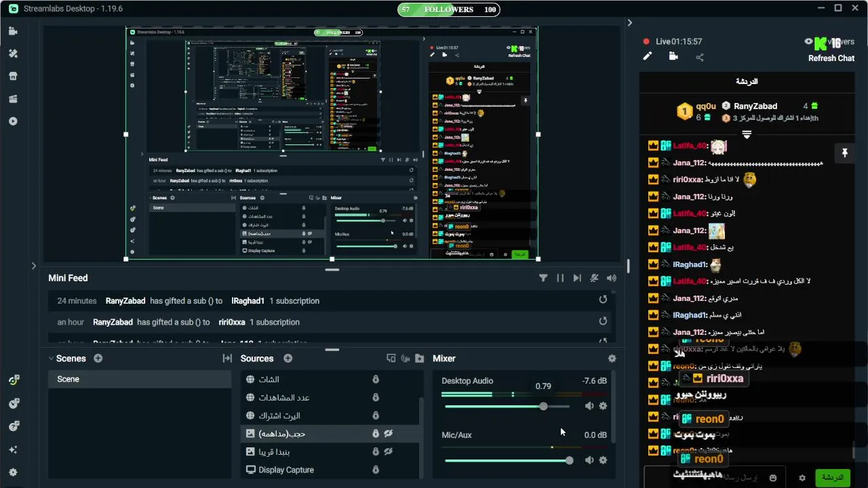The height and width of the screenshot is (488, 868).
Task: Open Desktop Audio settings gear
Action: (603, 406)
